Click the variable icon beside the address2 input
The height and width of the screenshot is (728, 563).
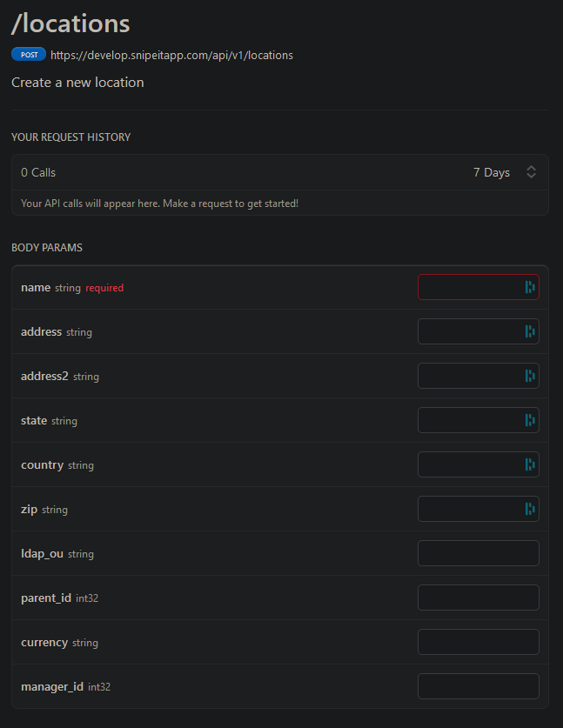click(530, 375)
